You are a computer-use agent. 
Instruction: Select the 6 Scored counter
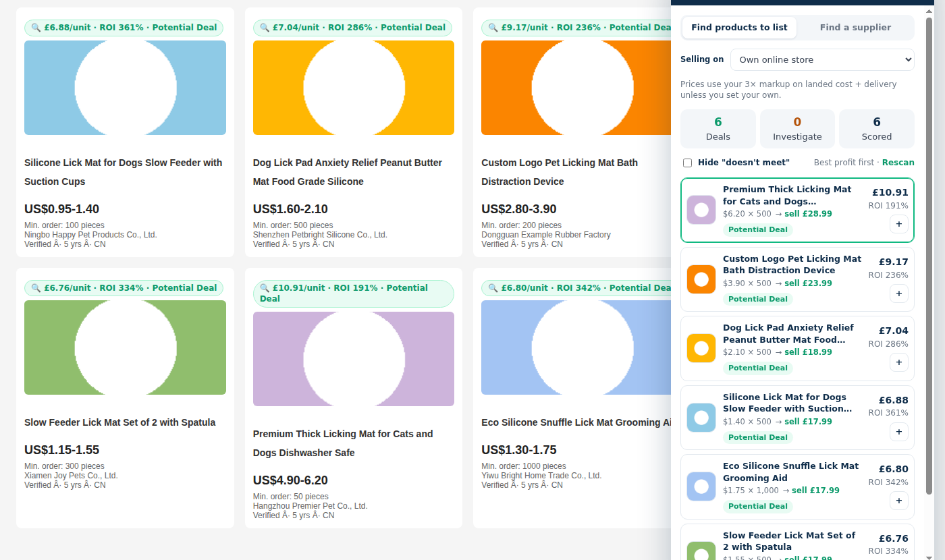(x=877, y=129)
